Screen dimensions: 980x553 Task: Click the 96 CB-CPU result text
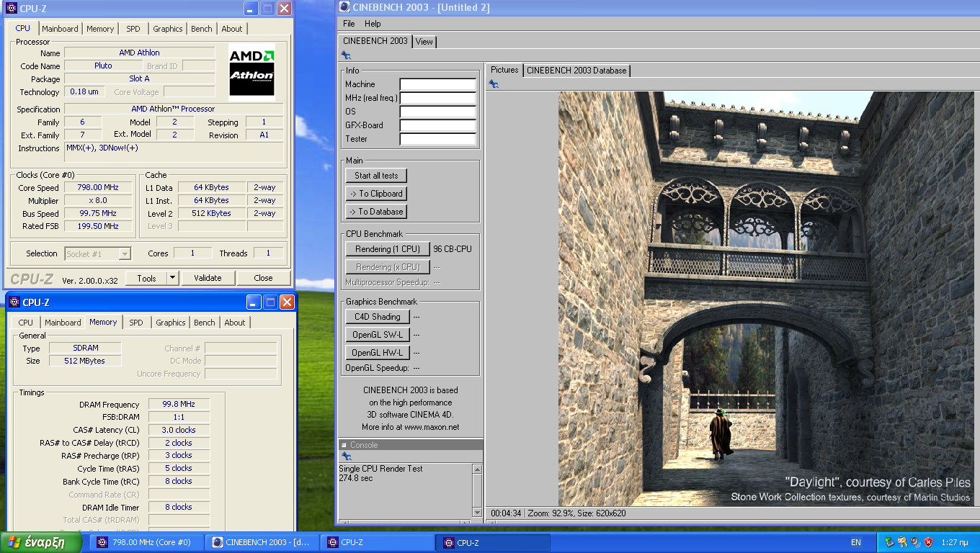(453, 249)
